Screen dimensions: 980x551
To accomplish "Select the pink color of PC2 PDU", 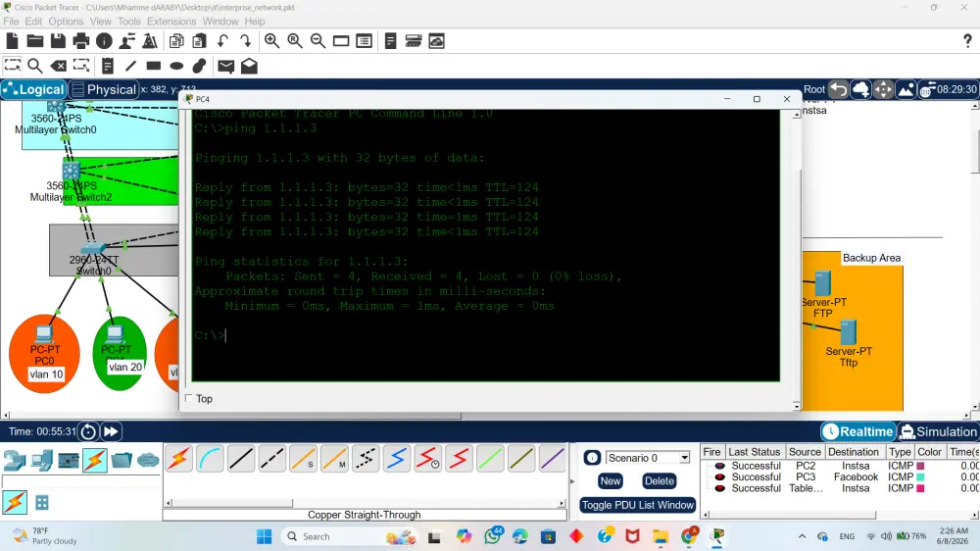I will click(x=920, y=466).
